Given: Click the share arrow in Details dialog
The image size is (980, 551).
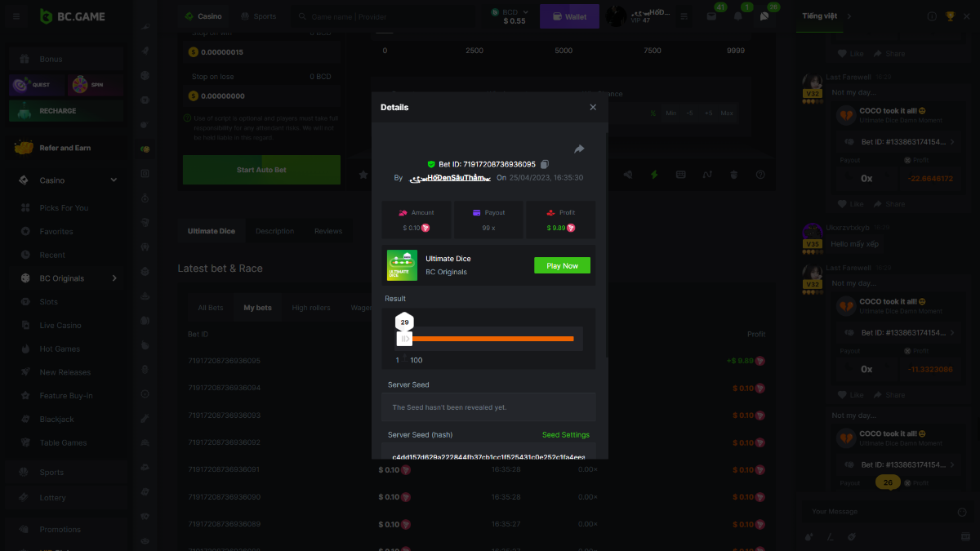Looking at the screenshot, I should click(579, 149).
